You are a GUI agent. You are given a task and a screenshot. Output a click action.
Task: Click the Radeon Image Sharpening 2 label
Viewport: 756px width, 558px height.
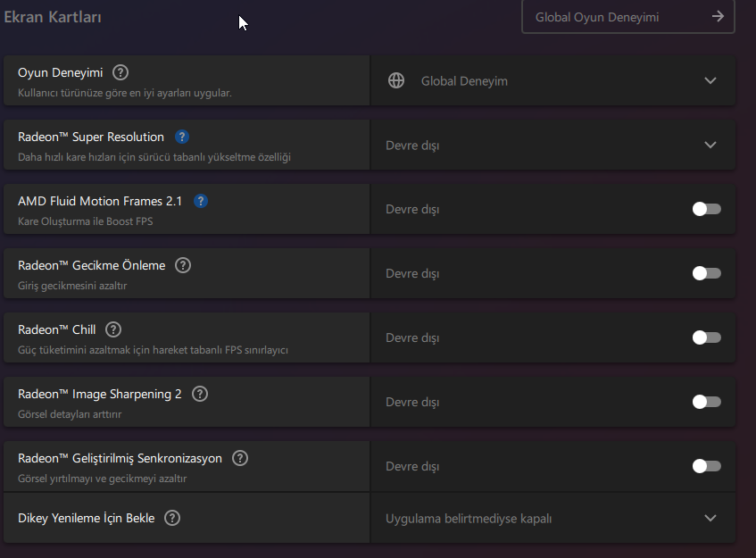(x=100, y=394)
